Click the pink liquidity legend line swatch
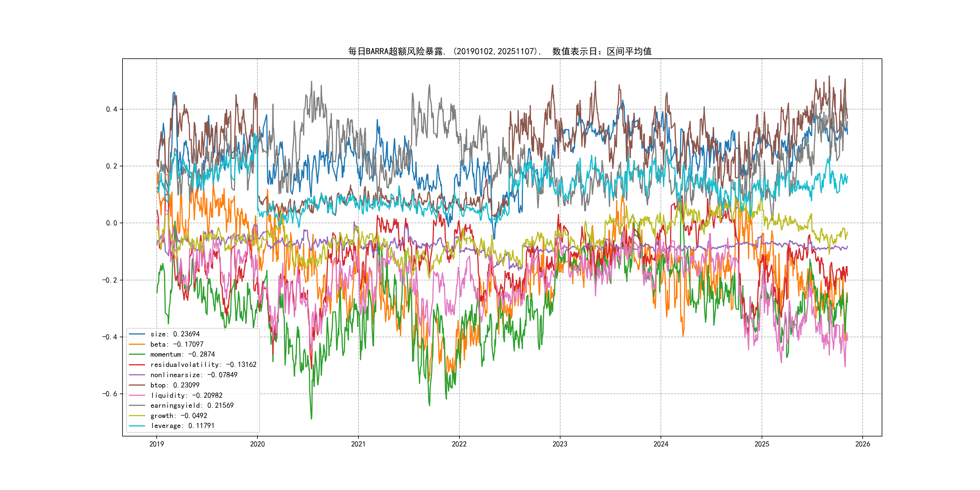 [x=137, y=396]
